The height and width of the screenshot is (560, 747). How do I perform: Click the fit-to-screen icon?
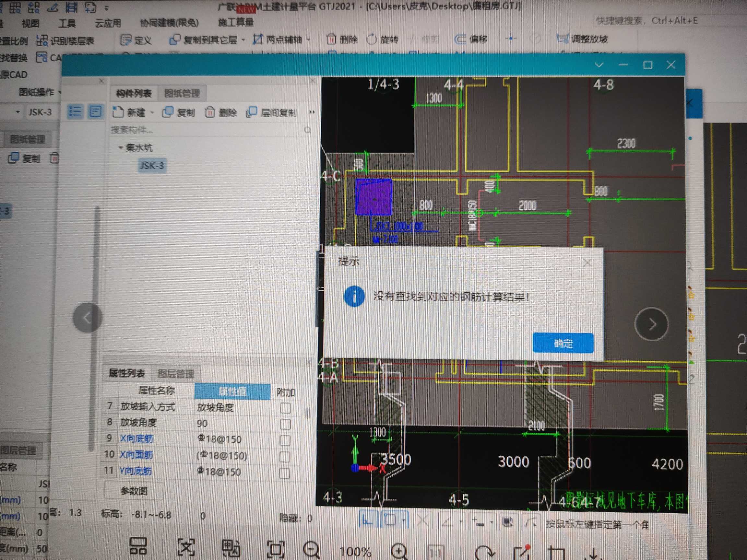click(276, 550)
